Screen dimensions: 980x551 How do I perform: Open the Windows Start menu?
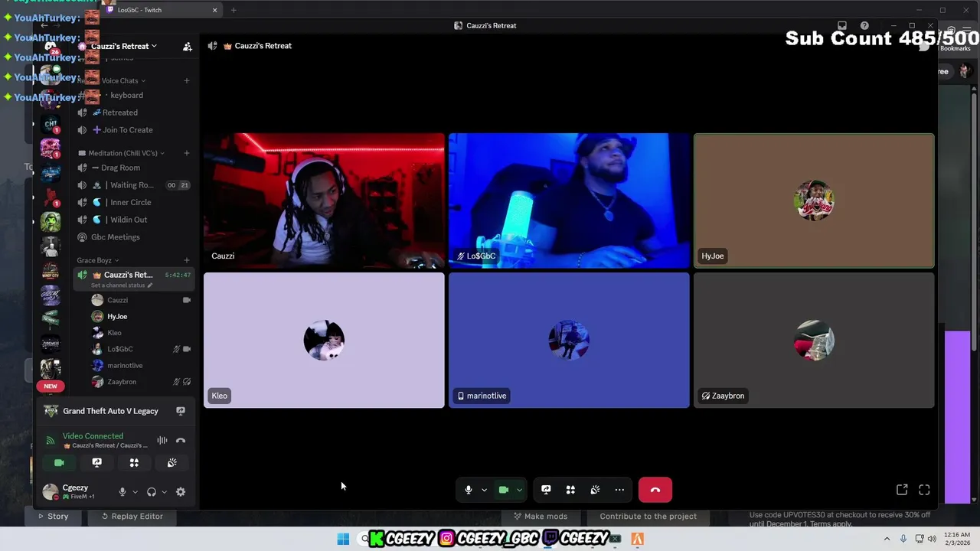pyautogui.click(x=343, y=539)
